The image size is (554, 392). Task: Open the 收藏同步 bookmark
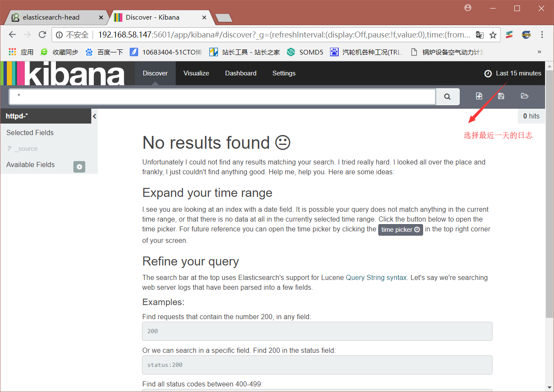coord(59,52)
